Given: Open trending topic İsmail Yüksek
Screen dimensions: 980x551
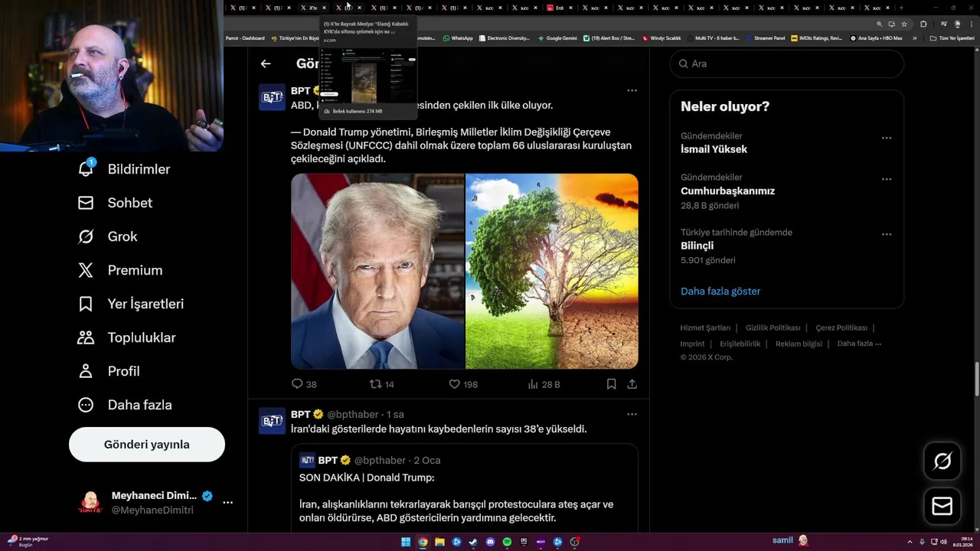Looking at the screenshot, I should coord(714,149).
